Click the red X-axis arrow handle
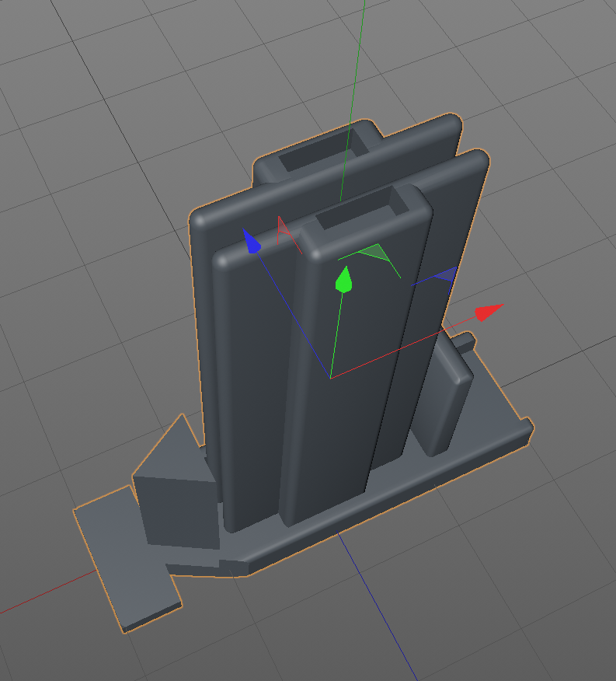This screenshot has width=616, height=681. point(489,313)
